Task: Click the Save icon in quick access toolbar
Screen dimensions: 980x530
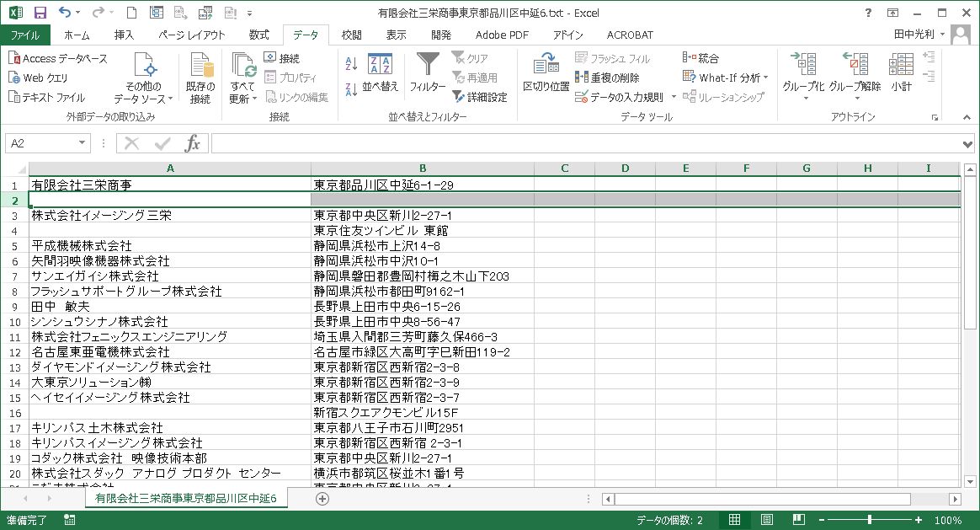Action: click(x=40, y=13)
